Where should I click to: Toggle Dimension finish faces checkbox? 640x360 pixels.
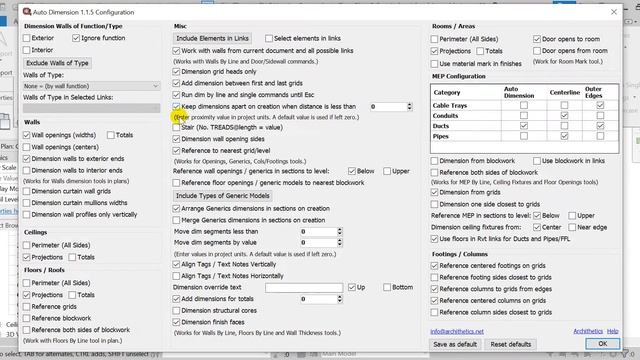(176, 322)
